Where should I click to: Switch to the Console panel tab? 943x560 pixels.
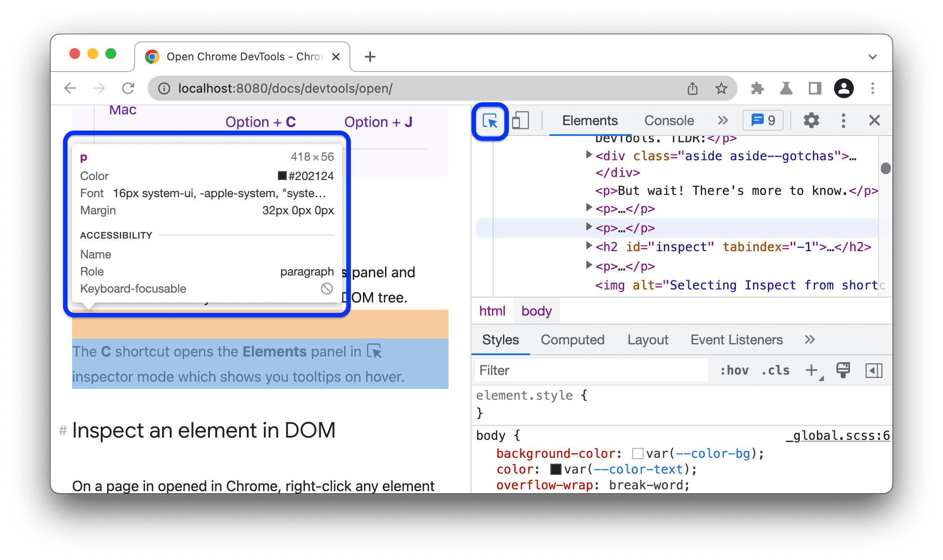coord(668,121)
